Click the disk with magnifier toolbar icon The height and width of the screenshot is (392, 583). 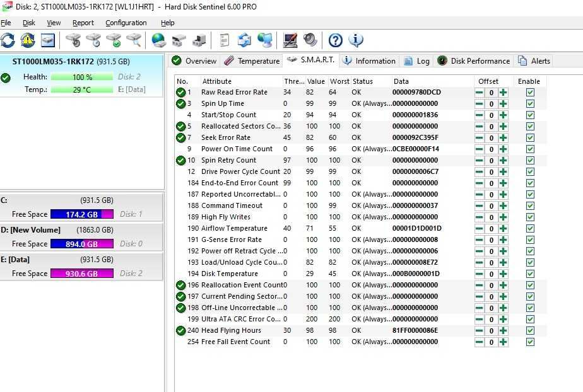coord(134,40)
